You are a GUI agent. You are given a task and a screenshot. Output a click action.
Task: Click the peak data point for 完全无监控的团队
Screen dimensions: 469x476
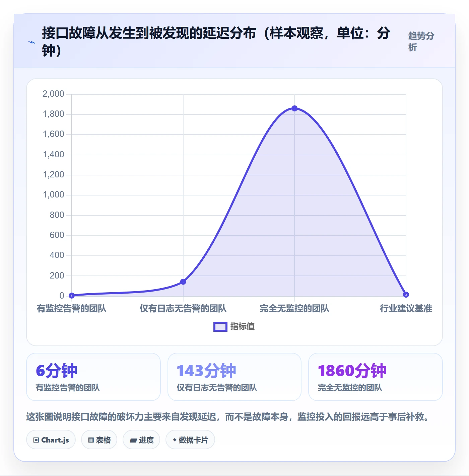[x=294, y=108]
